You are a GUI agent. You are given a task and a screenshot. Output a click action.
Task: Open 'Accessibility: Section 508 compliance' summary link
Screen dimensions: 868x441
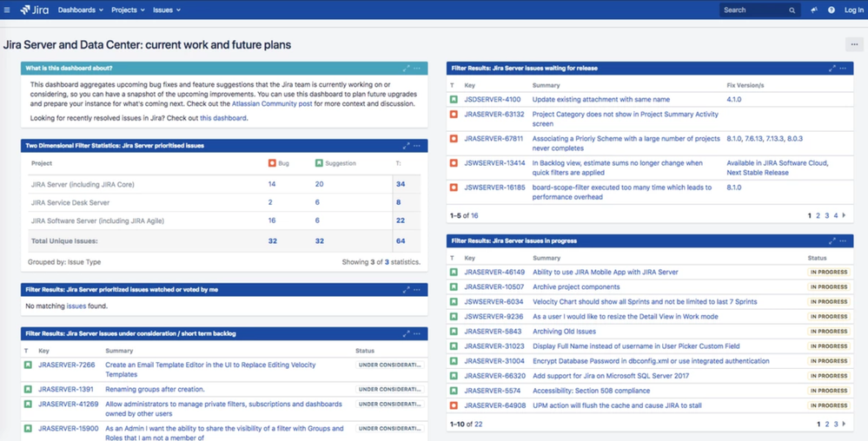tap(591, 391)
